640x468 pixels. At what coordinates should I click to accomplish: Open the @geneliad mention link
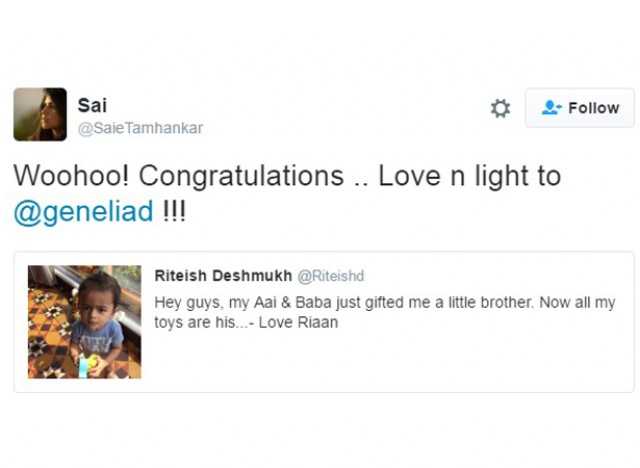tap(84, 212)
